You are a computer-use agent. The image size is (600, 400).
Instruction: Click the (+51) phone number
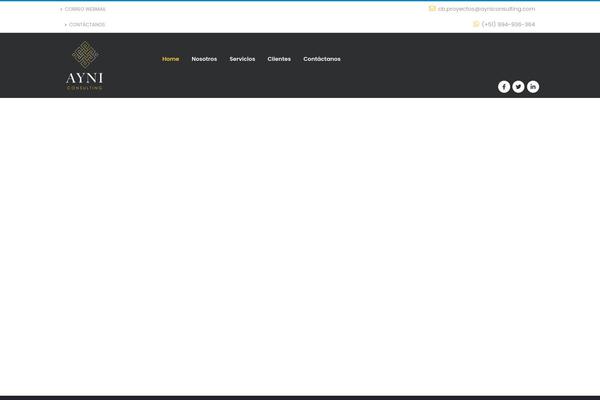[x=508, y=24]
